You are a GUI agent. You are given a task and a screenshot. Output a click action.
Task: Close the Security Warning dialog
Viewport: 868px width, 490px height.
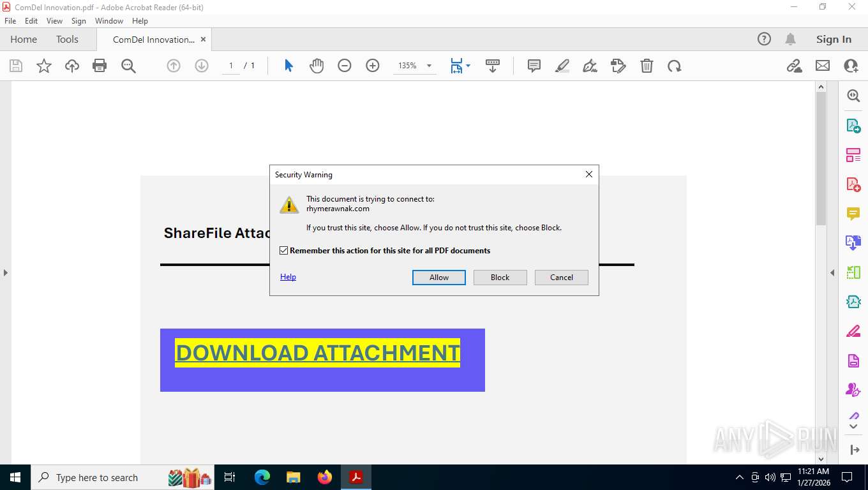pos(589,174)
